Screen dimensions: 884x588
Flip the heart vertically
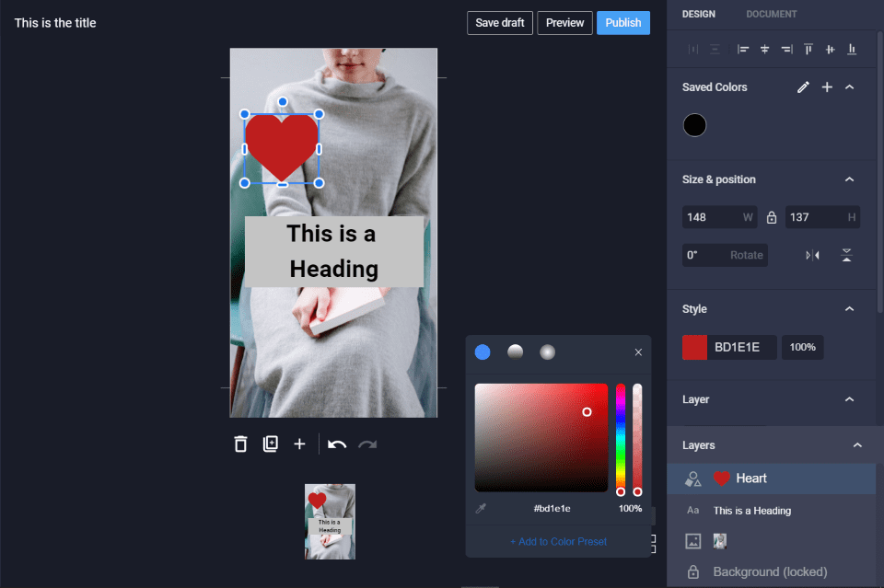click(846, 255)
